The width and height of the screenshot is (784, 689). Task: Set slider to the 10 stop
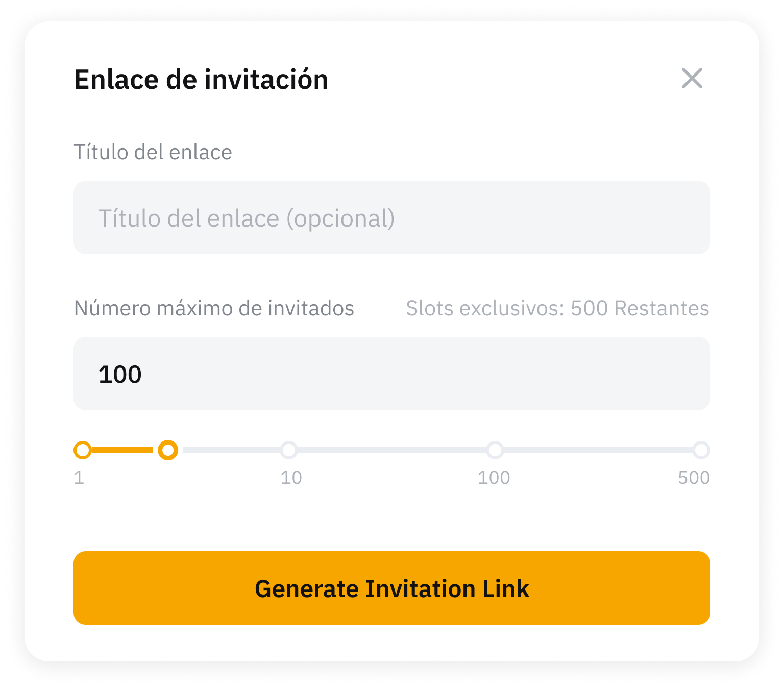(289, 450)
